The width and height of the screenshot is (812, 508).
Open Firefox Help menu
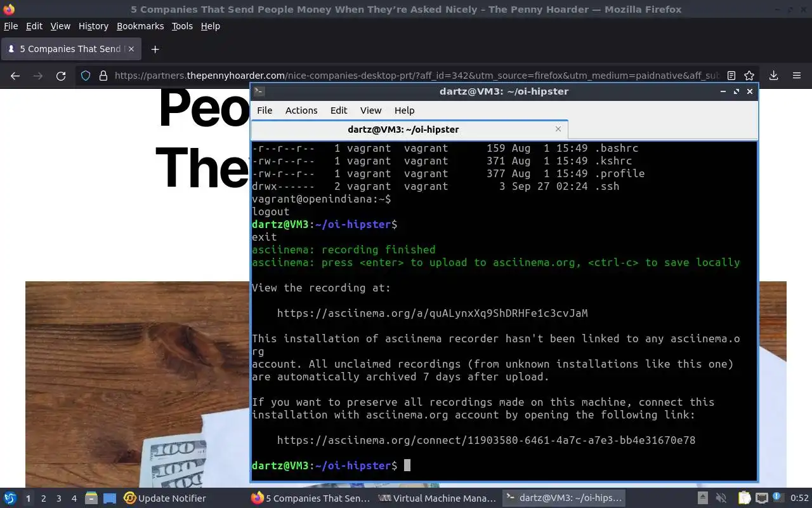(x=210, y=26)
